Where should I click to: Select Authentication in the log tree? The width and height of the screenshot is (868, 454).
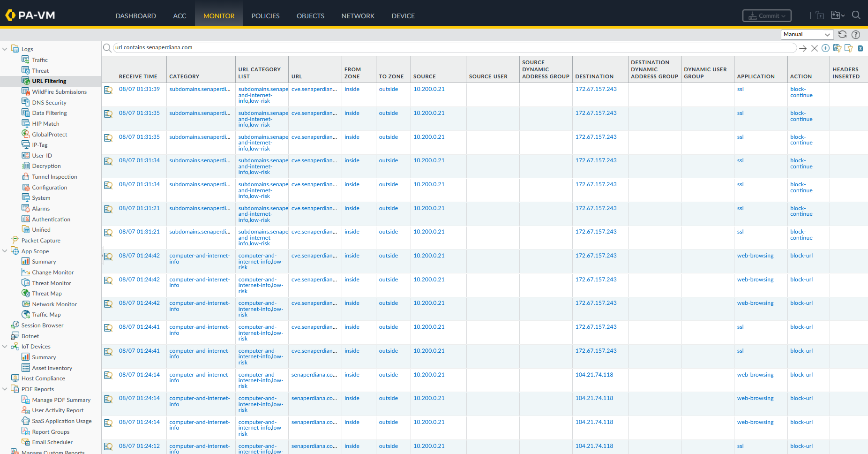coord(51,219)
